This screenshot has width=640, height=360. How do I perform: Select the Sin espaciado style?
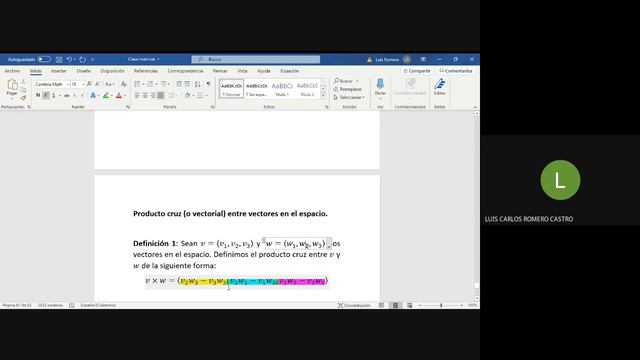[x=256, y=89]
